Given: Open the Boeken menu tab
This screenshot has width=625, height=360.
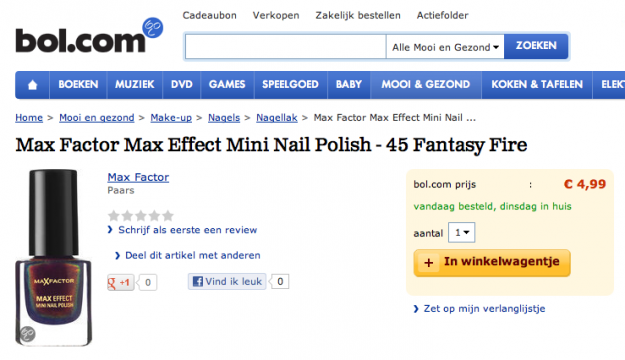Looking at the screenshot, I should point(78,85).
